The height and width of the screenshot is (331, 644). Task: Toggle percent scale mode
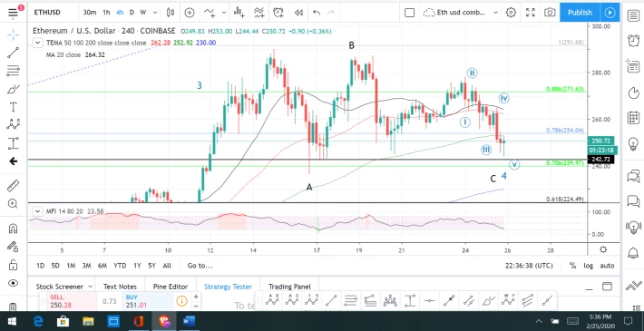tap(572, 266)
